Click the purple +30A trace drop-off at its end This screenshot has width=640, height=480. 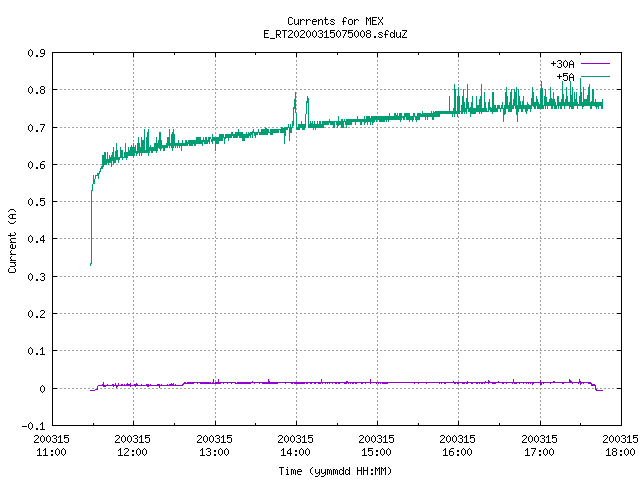595,387
